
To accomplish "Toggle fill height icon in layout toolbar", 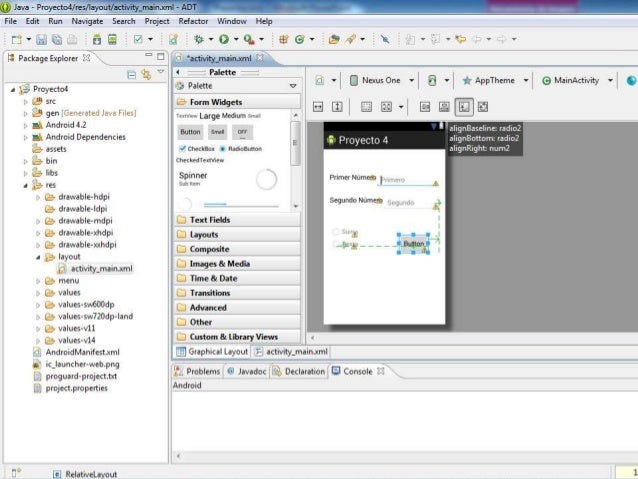I will click(x=338, y=105).
